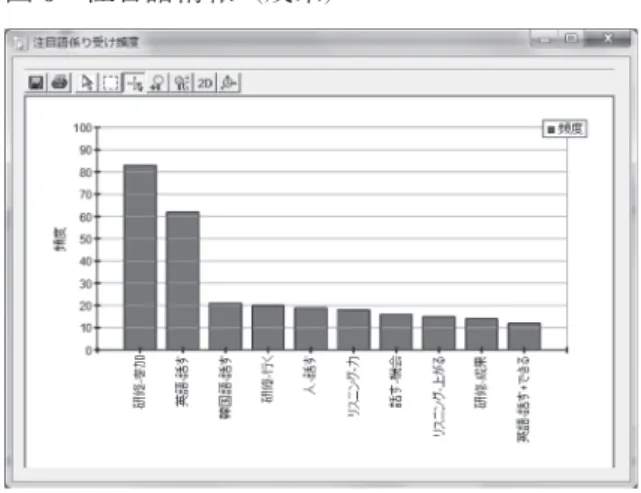Click the 50 y-axis tick label
Viewport: 641px width, 493px height.
[86, 239]
